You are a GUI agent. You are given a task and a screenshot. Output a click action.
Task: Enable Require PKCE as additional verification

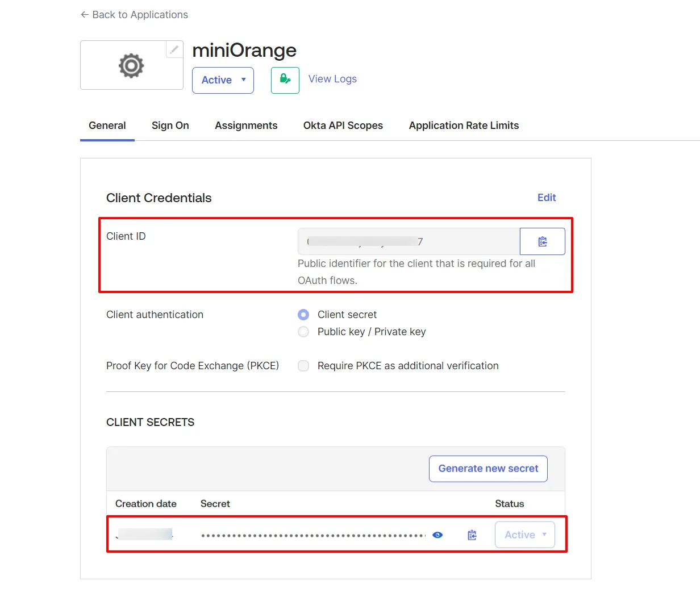point(303,366)
